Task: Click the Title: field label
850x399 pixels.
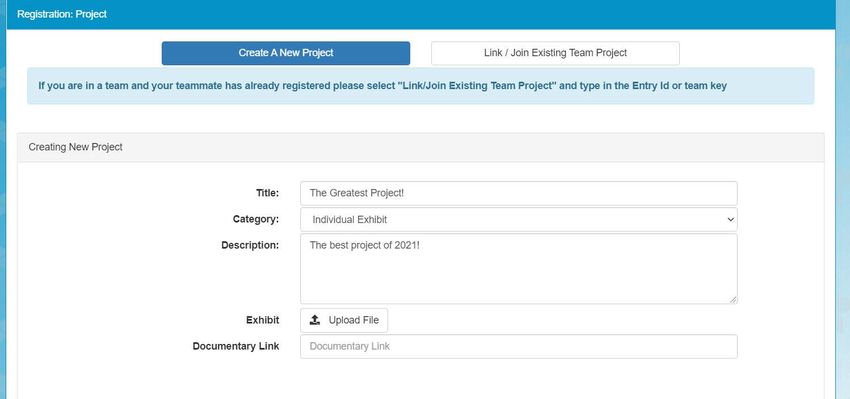Action: pos(267,192)
